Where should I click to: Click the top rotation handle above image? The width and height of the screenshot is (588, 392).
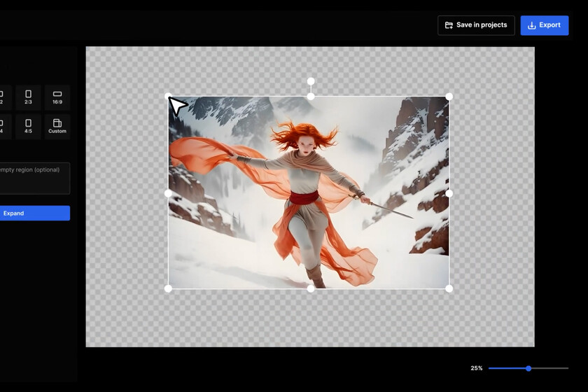[x=311, y=81]
